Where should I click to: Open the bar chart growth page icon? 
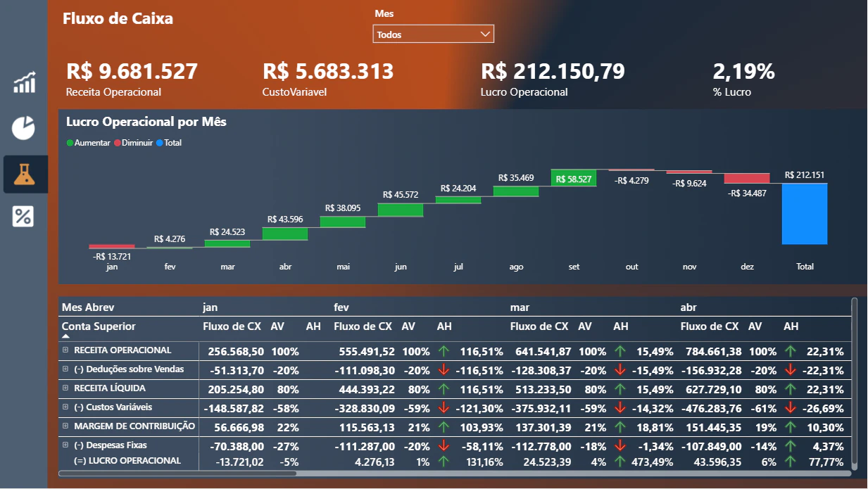tap(24, 82)
